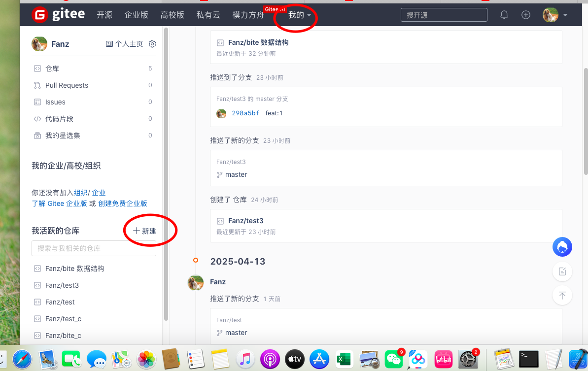Click the back-to-top arrow icon
Screen dimensions: 588x371
(x=562, y=295)
